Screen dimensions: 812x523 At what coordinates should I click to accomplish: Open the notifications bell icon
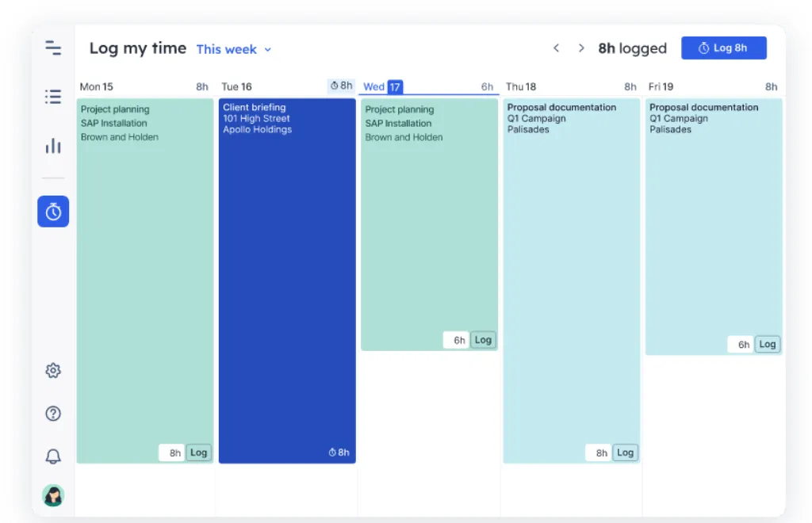(x=53, y=456)
